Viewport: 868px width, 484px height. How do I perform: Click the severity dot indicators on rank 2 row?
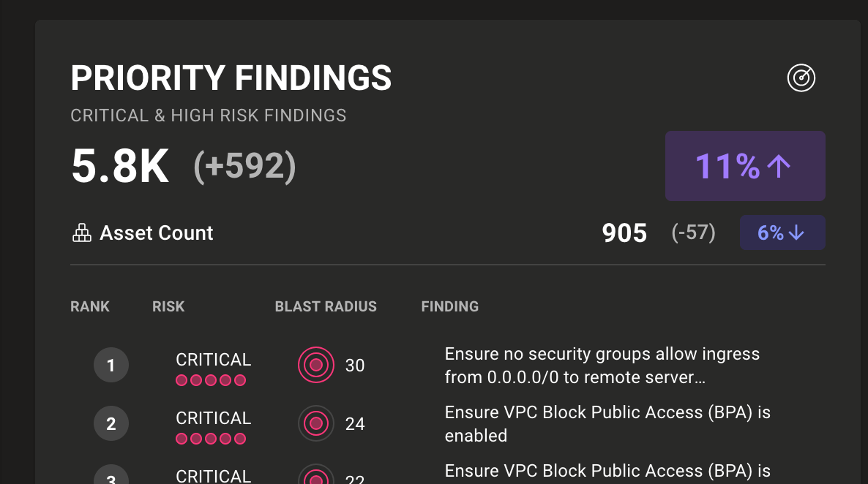tap(211, 439)
